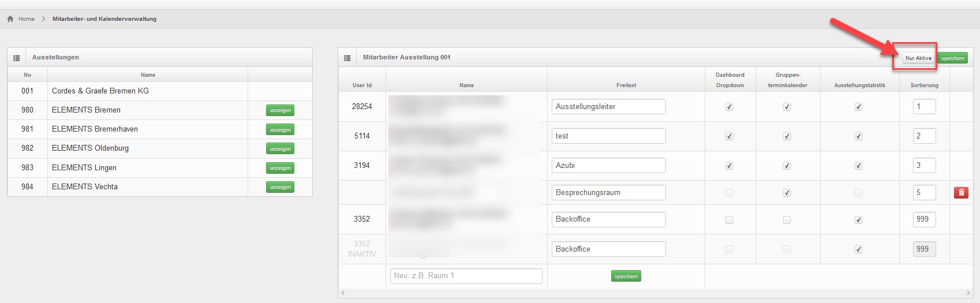Click left arrow of horizontal scrollbar
The image size is (980, 303).
coord(343,293)
